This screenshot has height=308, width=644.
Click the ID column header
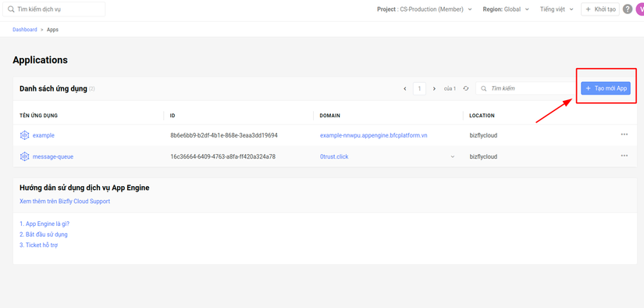pyautogui.click(x=173, y=116)
